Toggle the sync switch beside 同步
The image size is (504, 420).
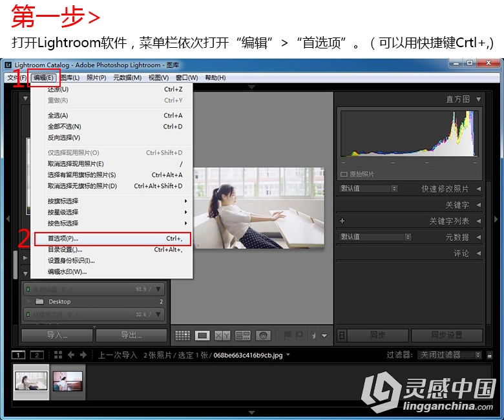342,335
